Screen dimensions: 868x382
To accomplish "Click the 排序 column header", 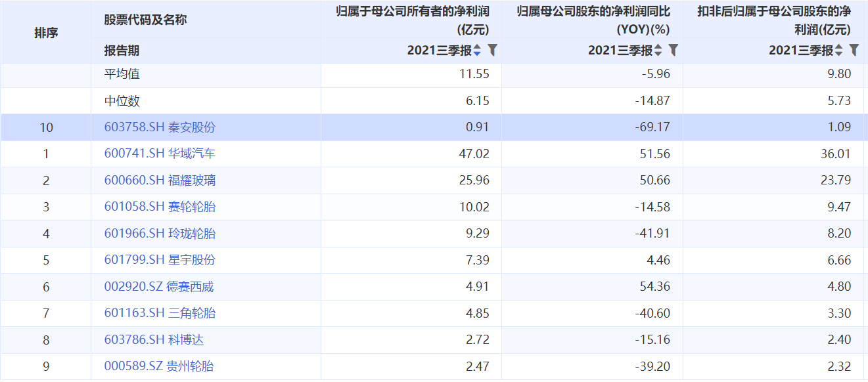I will pyautogui.click(x=46, y=32).
